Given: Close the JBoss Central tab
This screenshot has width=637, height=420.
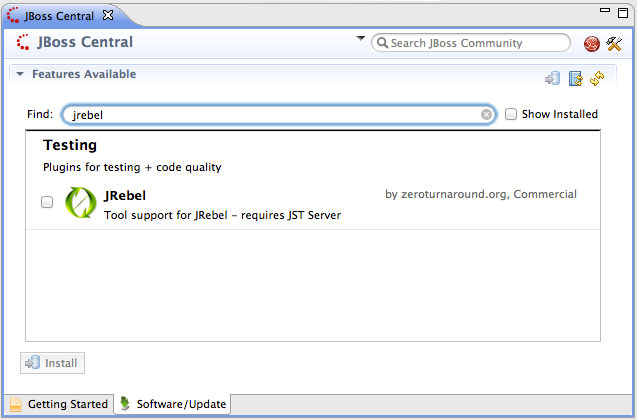Looking at the screenshot, I should (108, 15).
